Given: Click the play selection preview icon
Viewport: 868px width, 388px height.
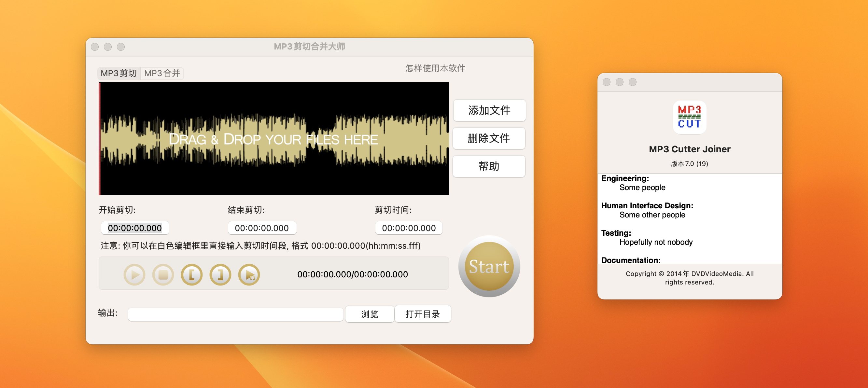Looking at the screenshot, I should pos(249,275).
